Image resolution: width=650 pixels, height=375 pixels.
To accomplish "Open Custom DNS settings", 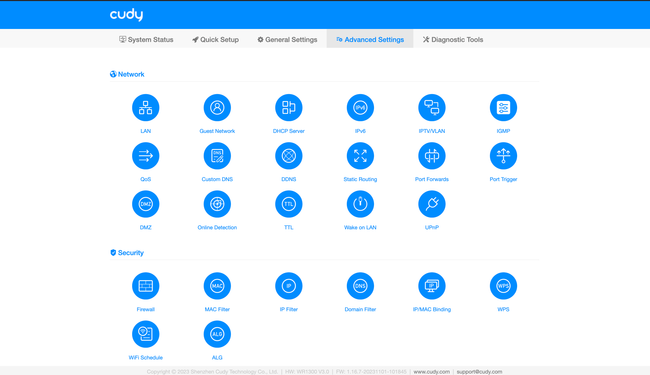I will [x=217, y=156].
